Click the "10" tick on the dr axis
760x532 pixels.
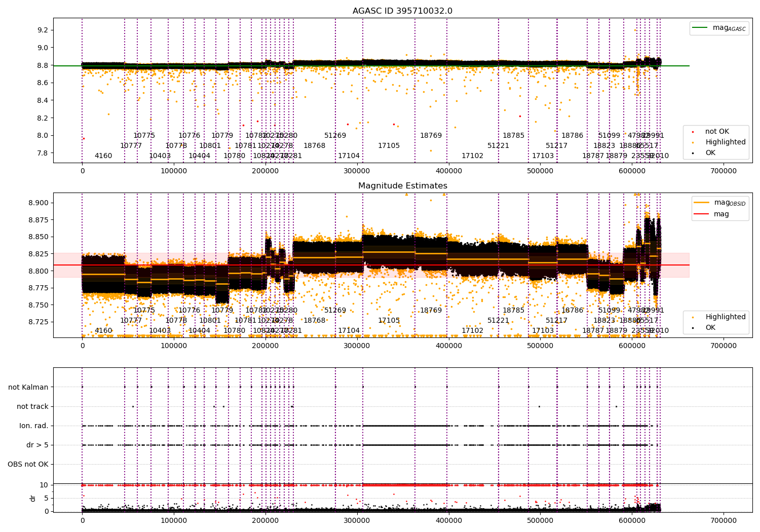point(44,485)
